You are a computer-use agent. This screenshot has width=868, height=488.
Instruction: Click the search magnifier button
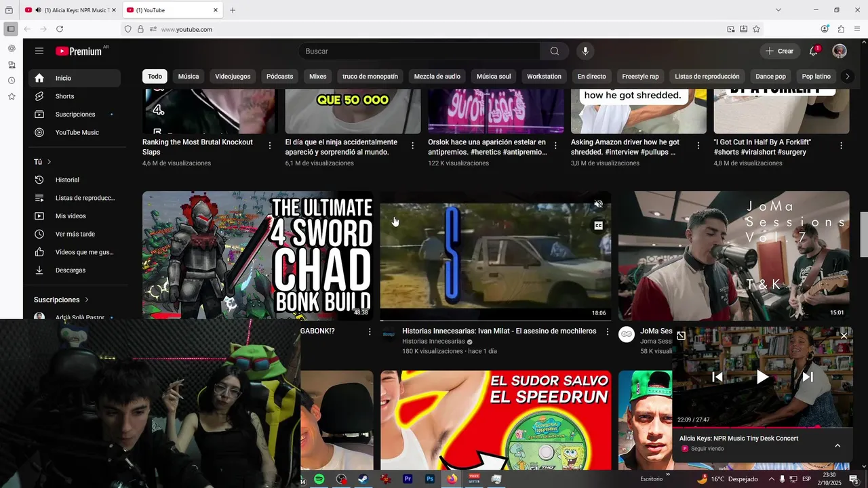click(555, 51)
